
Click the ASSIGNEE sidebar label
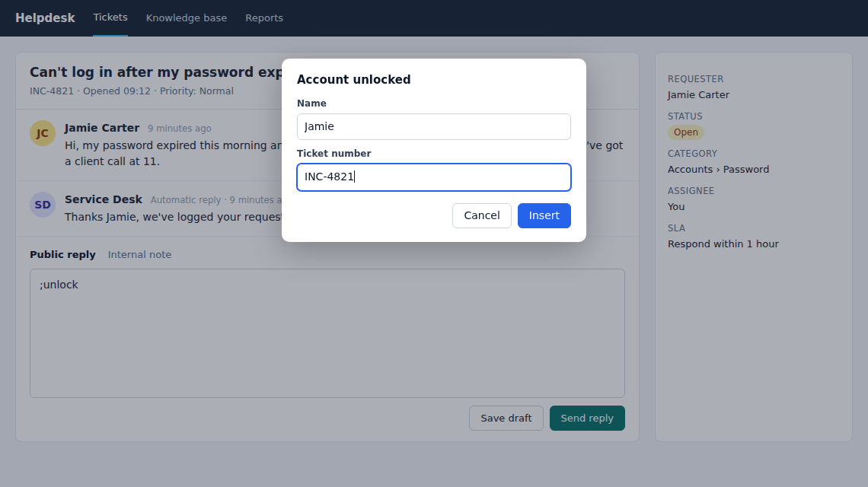691,191
